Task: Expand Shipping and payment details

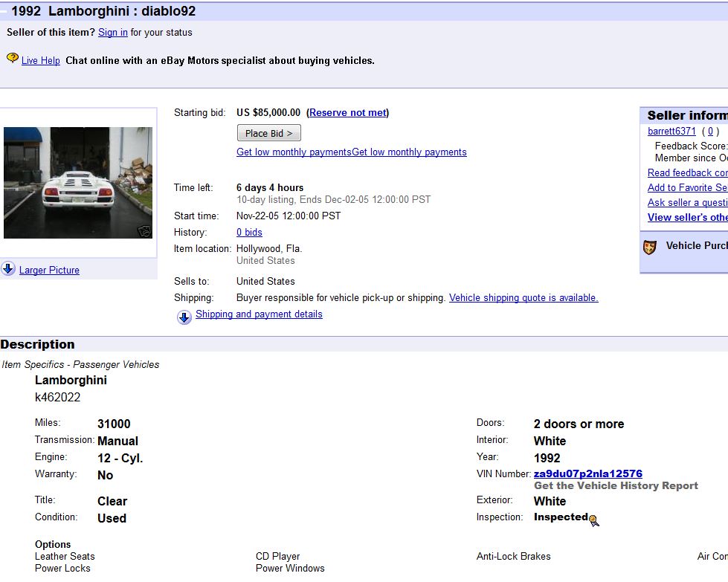Action: 259,314
